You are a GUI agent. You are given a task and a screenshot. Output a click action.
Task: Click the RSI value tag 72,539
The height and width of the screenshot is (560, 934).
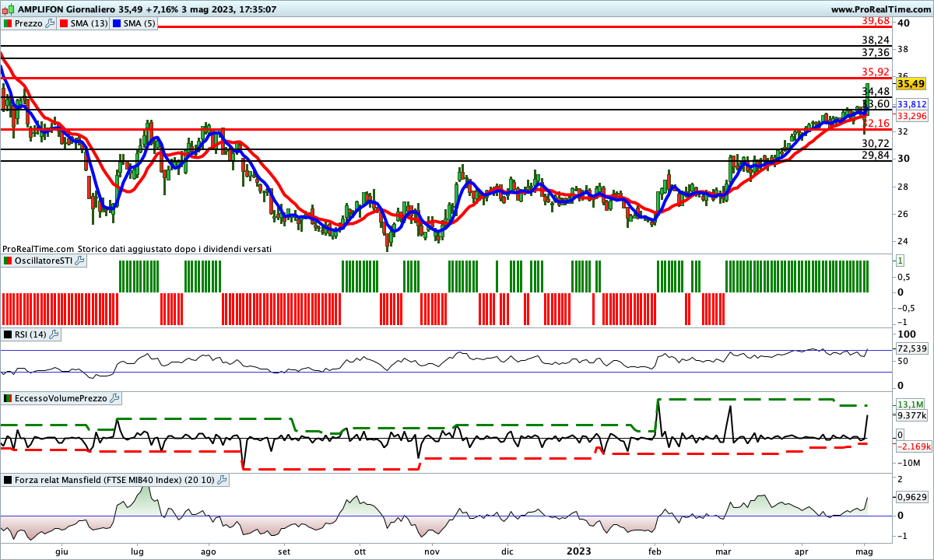(911, 348)
